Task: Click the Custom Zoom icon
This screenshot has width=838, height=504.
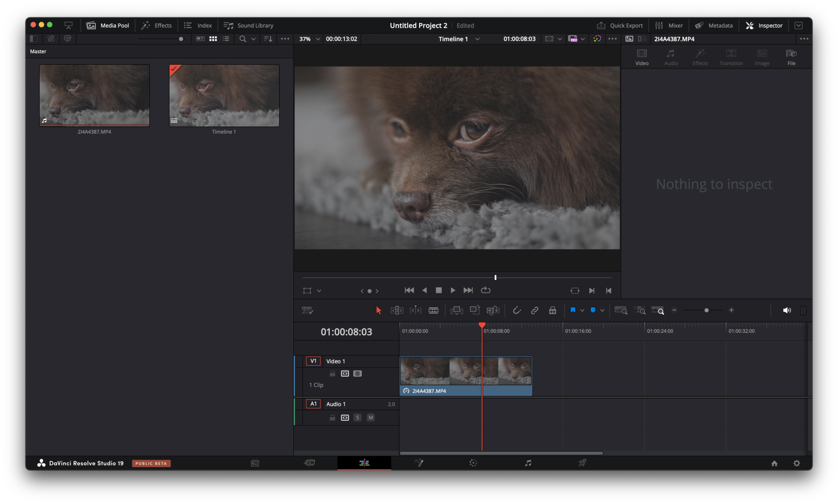Action: (658, 310)
